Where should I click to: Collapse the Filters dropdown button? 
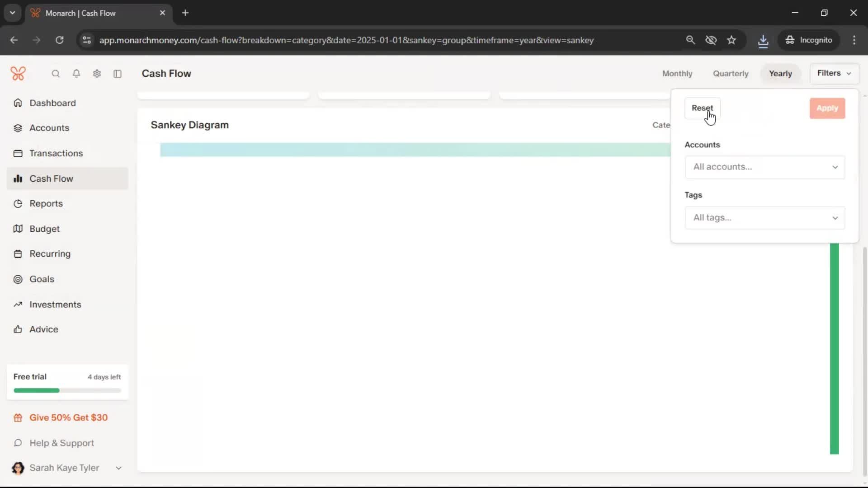coord(834,73)
